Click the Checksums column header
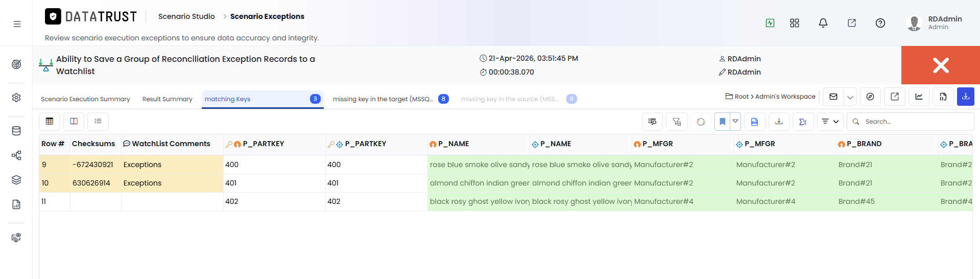This screenshot has height=279, width=980. click(95, 144)
